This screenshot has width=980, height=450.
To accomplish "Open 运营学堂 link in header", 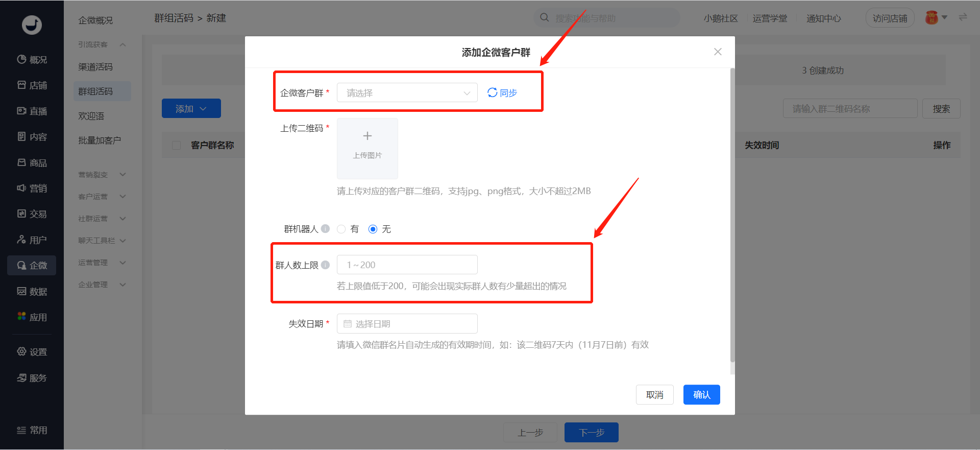I will [770, 18].
